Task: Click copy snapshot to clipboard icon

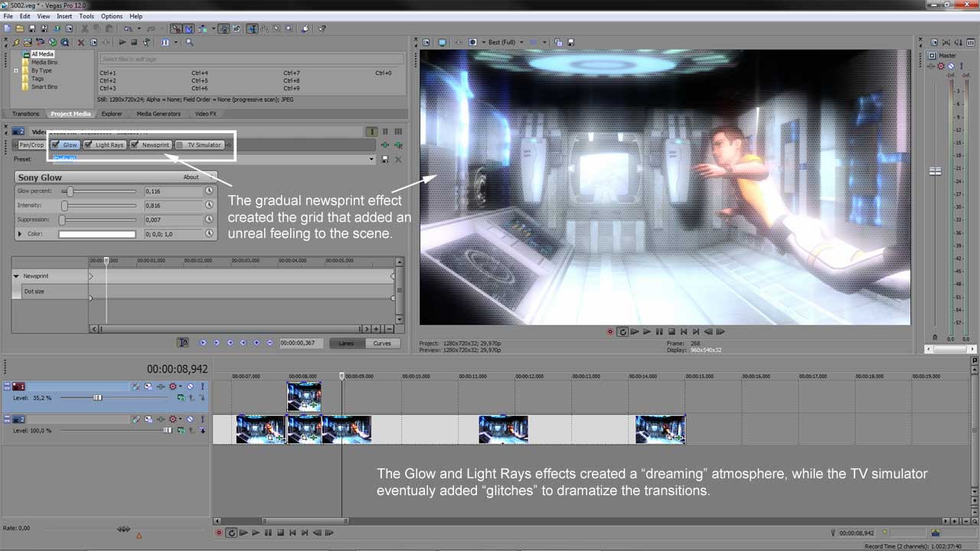Action: 558,42
